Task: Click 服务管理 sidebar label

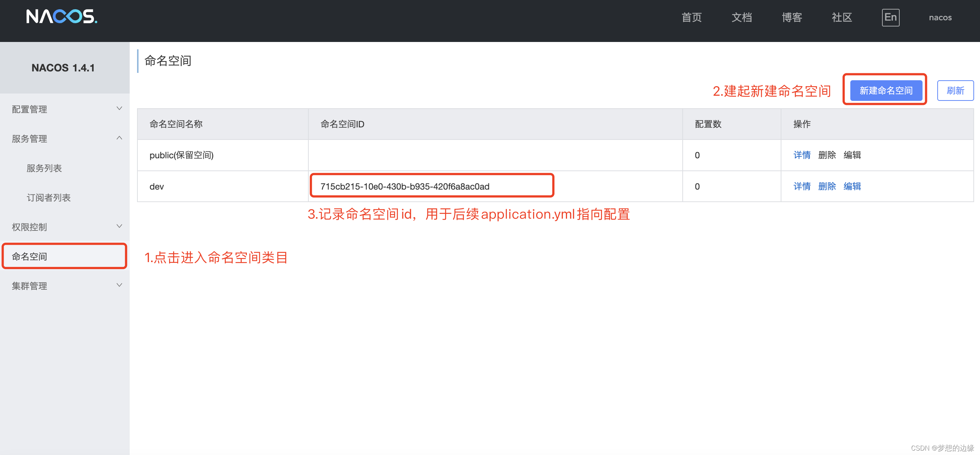Action: click(29, 138)
